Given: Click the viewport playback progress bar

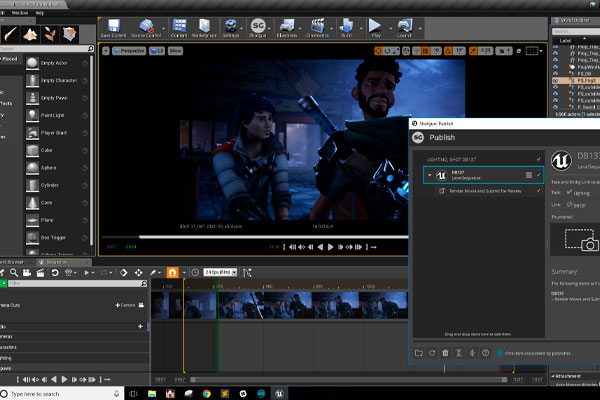Looking at the screenshot, I should coord(255,237).
